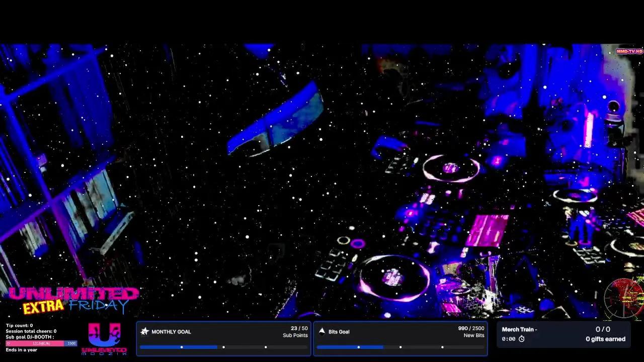Click the 'Ends in a year' text
The height and width of the screenshot is (362, 644).
click(21, 349)
